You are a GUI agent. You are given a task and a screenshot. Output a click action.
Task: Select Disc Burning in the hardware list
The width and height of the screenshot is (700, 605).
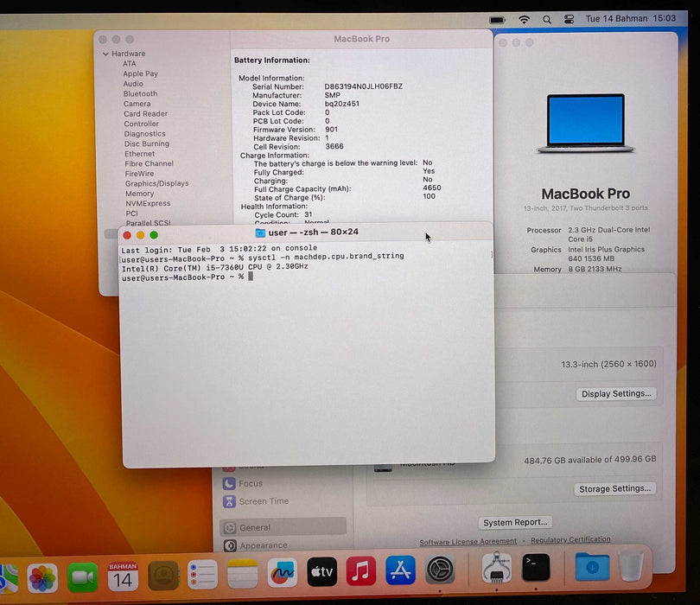tap(146, 143)
